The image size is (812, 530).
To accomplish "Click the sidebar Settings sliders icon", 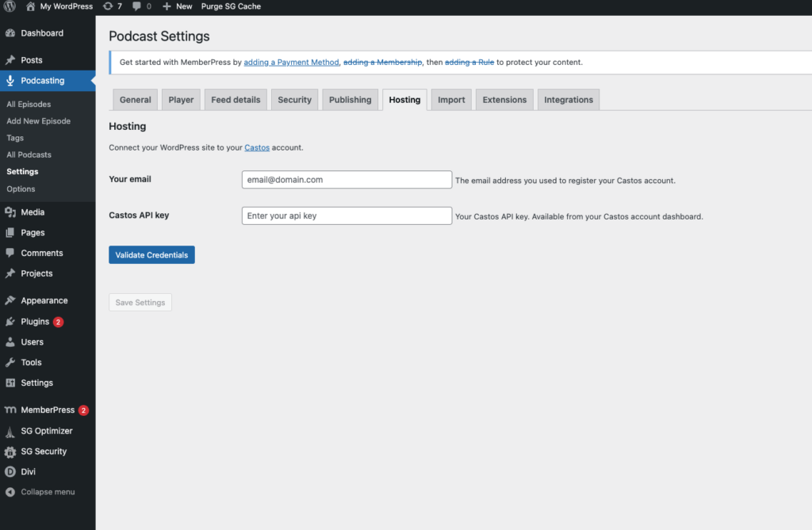I will tap(10, 383).
